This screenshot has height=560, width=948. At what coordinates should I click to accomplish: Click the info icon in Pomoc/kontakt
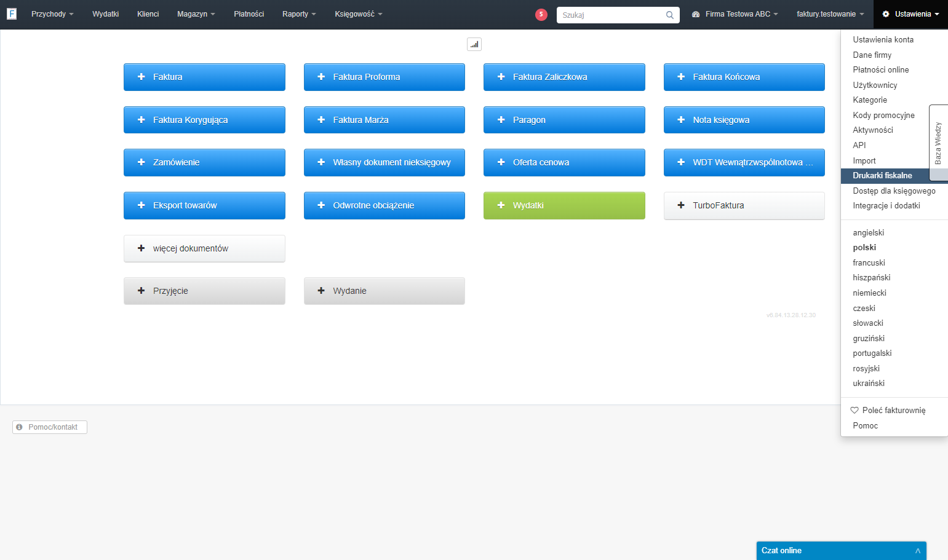19,427
